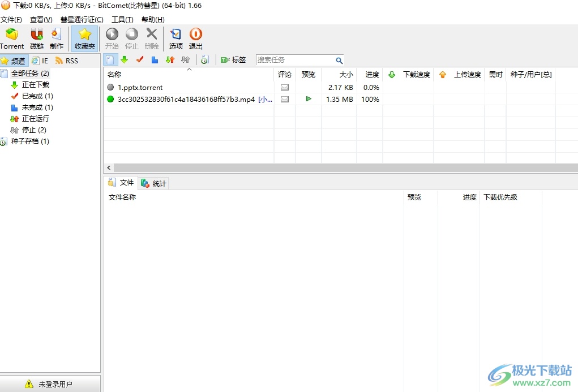The height and width of the screenshot is (392, 578).
Task: Click blue incomplete filter icon
Action: (155, 60)
